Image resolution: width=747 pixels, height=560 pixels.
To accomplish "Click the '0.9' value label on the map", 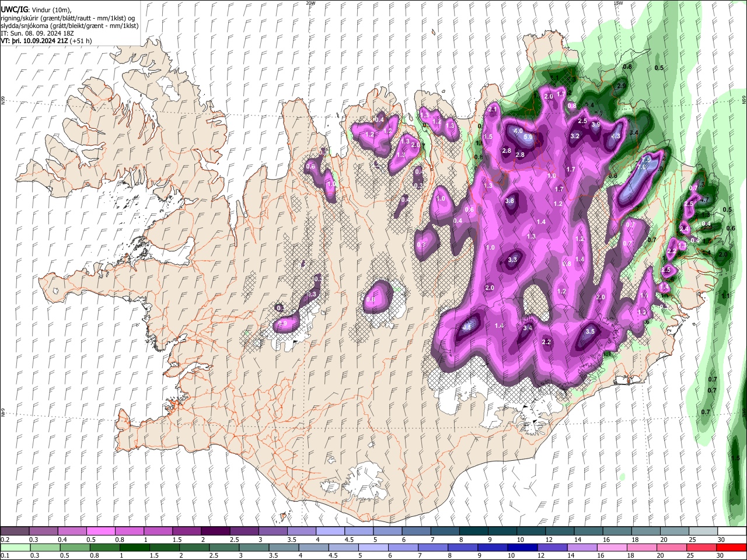I will 282,323.
